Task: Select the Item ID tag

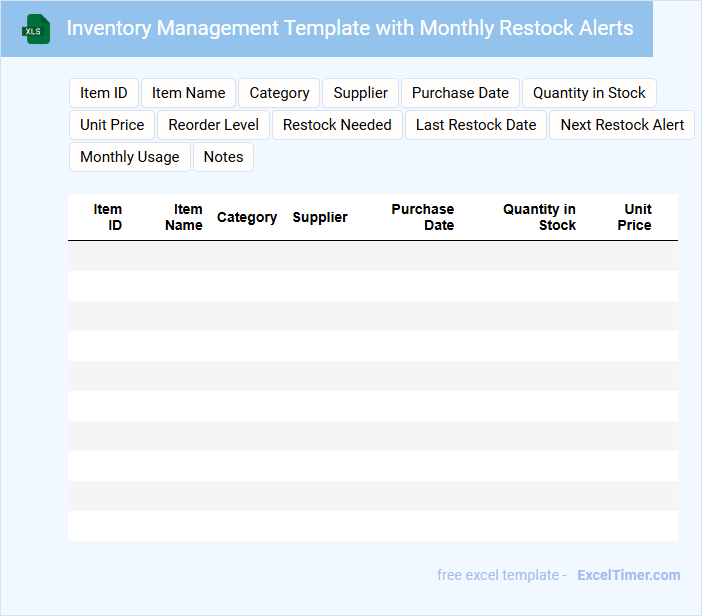Action: [104, 93]
